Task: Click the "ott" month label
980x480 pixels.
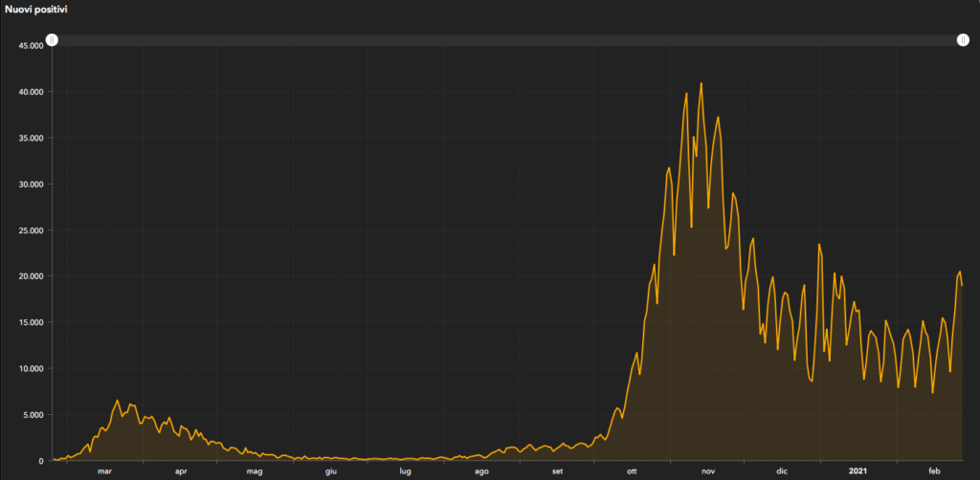Action: click(x=632, y=471)
